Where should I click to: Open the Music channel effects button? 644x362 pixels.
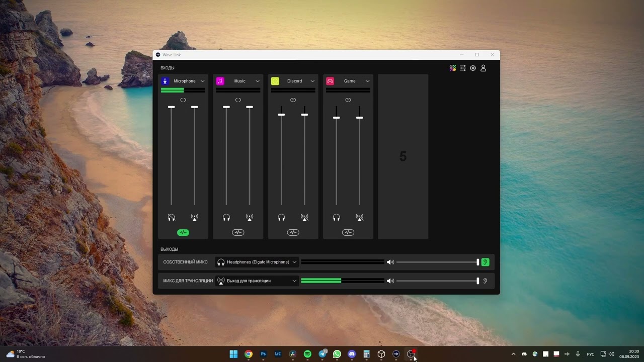coord(238,232)
